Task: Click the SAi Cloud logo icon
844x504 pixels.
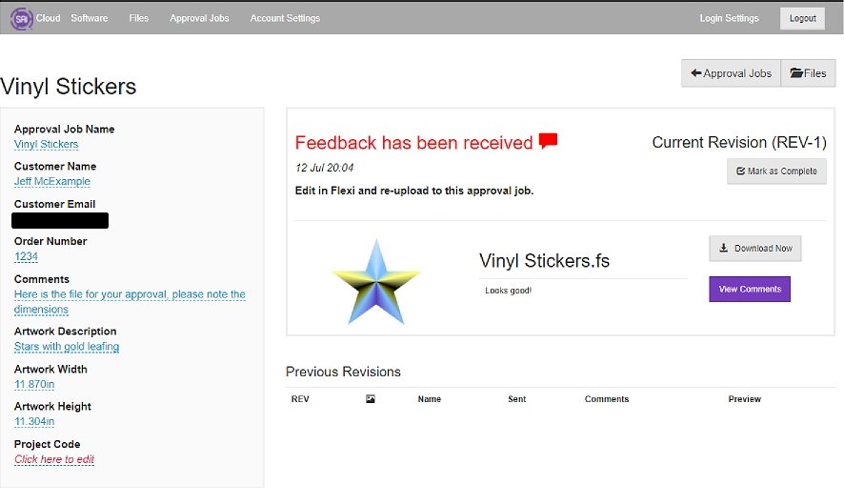Action: [x=22, y=18]
